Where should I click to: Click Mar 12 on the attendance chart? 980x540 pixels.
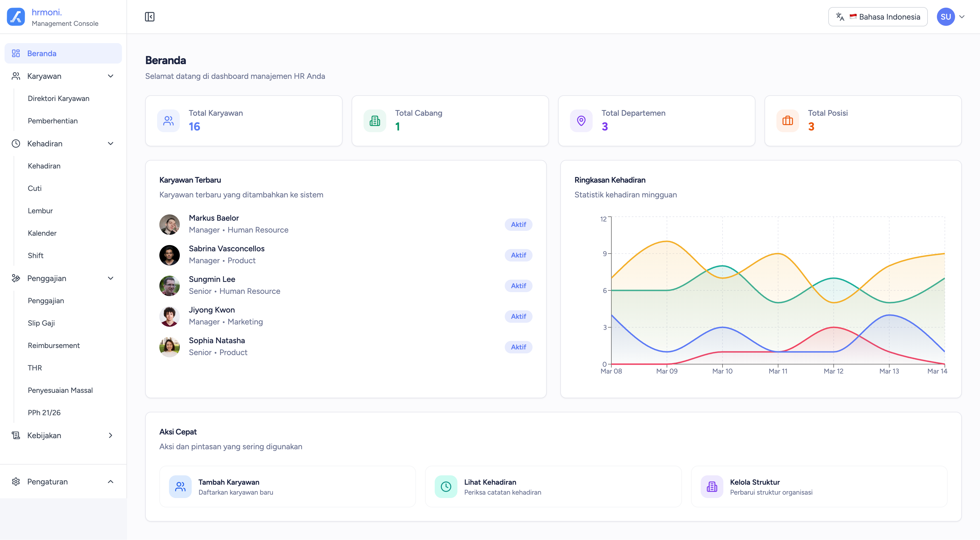pyautogui.click(x=833, y=371)
